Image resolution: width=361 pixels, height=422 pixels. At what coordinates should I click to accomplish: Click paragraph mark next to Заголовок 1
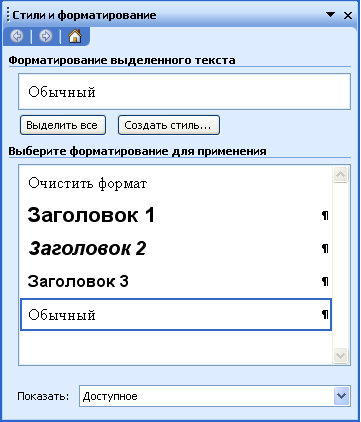325,216
